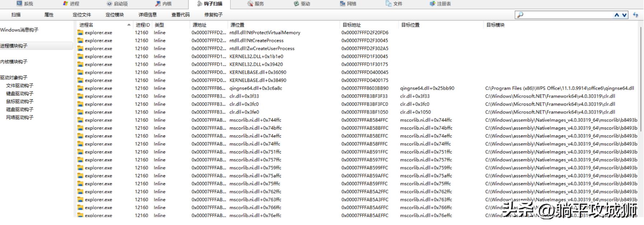Viewport: 644px width, 225px height.
Task: Sort by the 目标位置 column header
Action: (441, 25)
